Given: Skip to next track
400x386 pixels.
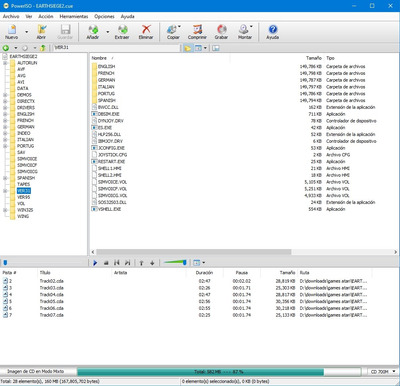Looking at the screenshot, I should click(127, 263).
